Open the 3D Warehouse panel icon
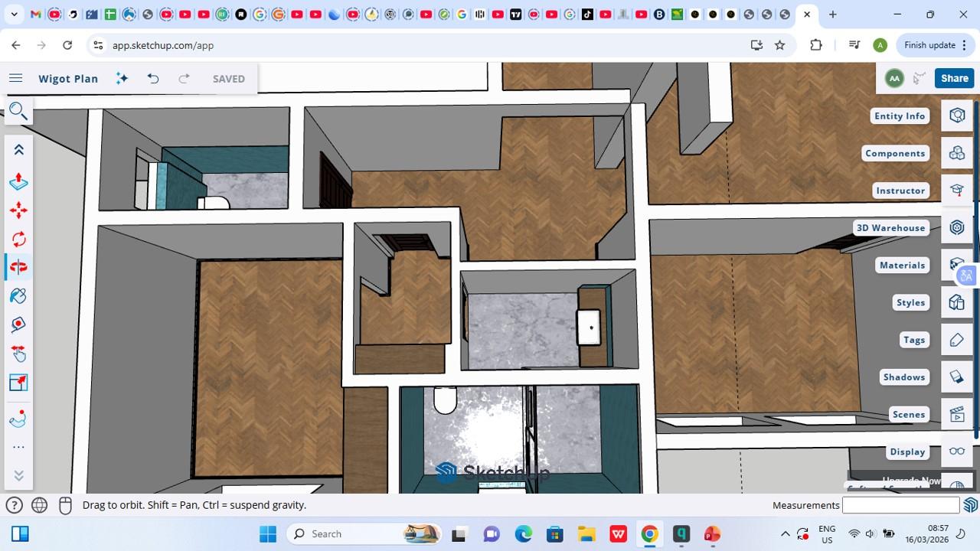The width and height of the screenshot is (980, 551). pyautogui.click(x=956, y=227)
